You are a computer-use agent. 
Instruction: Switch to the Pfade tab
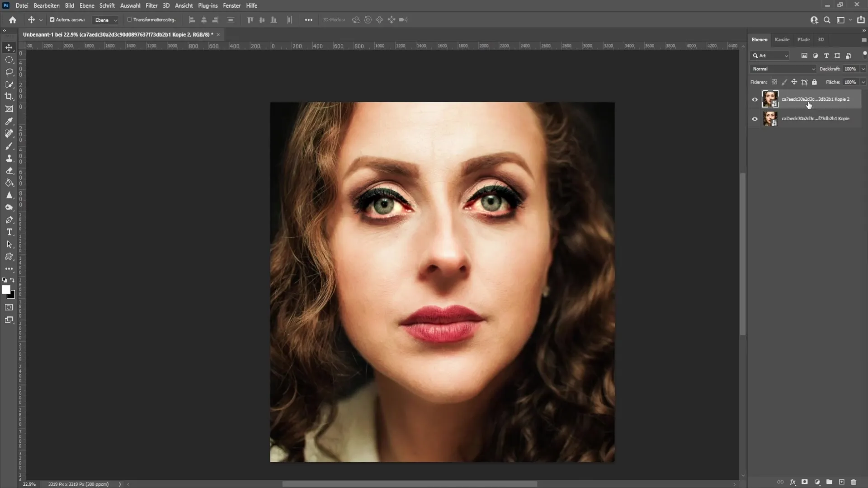(804, 39)
